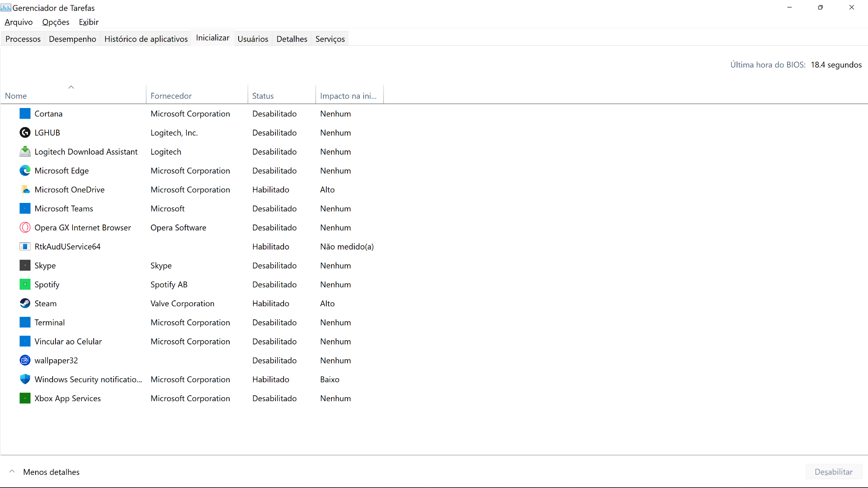The height and width of the screenshot is (488, 868).
Task: Click the Task Manager title bar icon
Action: pyautogui.click(x=6, y=8)
